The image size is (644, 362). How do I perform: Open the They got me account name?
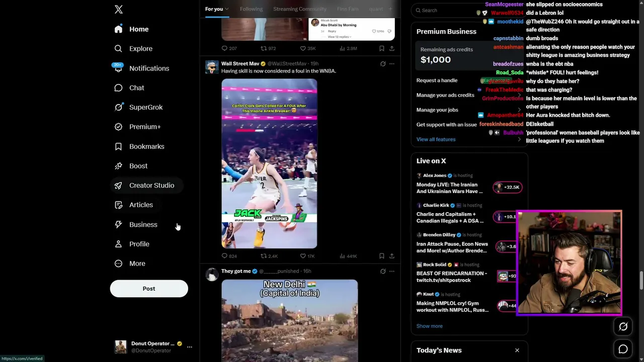click(236, 271)
